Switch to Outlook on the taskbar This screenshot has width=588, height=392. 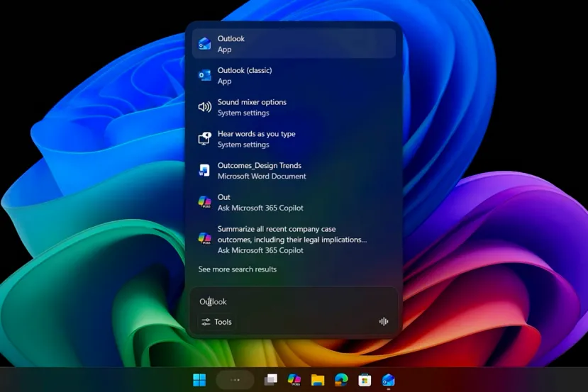[388, 380]
